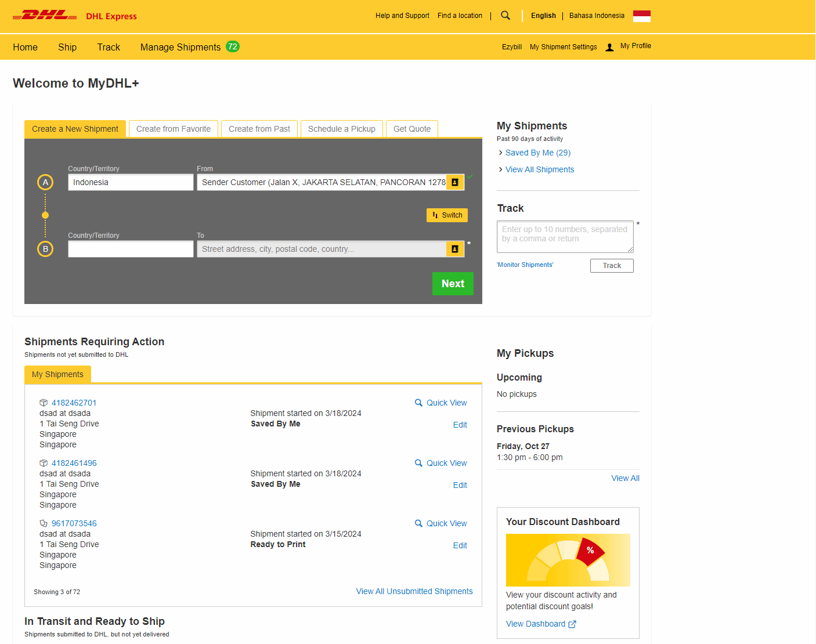Open the Track menu item
Screen dimensions: 816x644
click(109, 47)
